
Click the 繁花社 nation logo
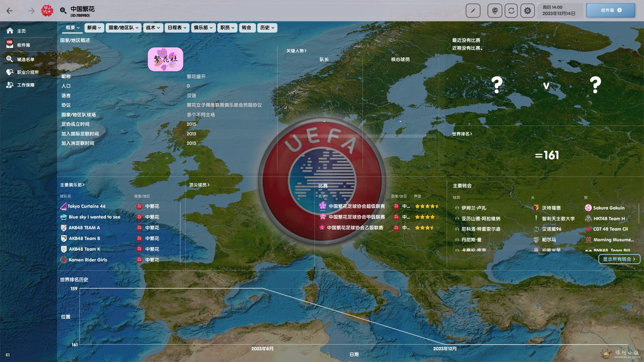[x=165, y=59]
